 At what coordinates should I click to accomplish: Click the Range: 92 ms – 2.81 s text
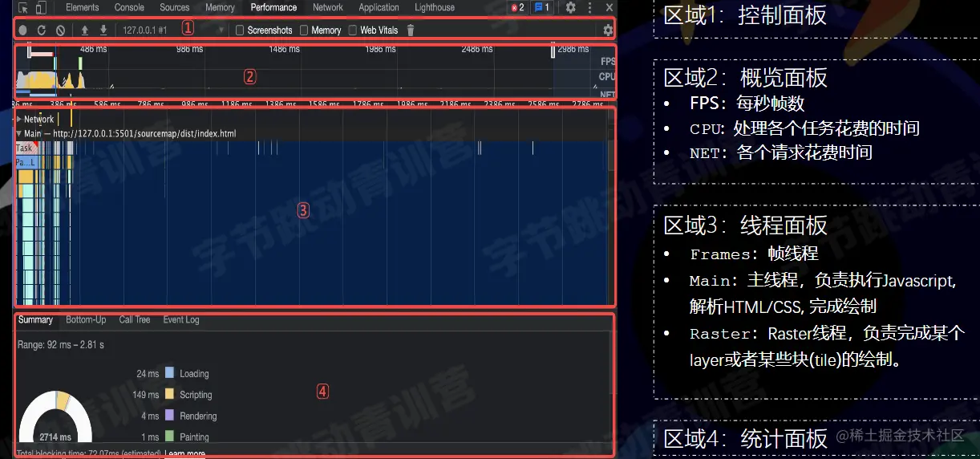click(x=61, y=344)
